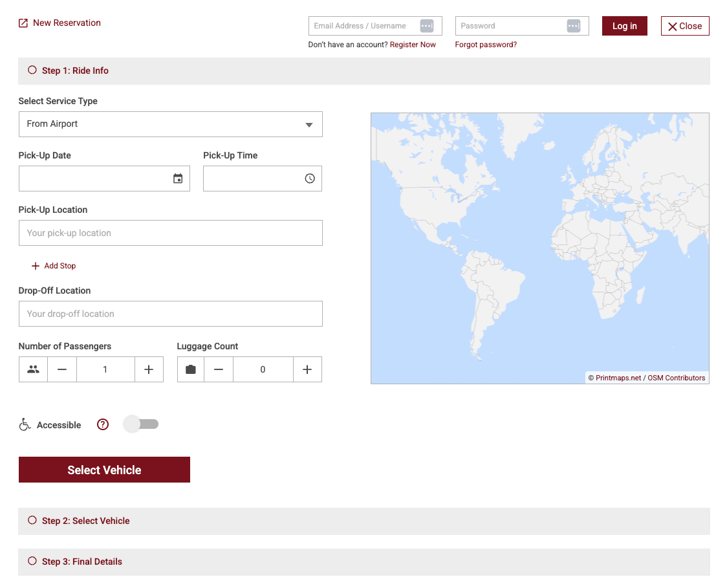The height and width of the screenshot is (588, 727).
Task: Click the plus icon beside Add Stop
Action: (x=35, y=266)
